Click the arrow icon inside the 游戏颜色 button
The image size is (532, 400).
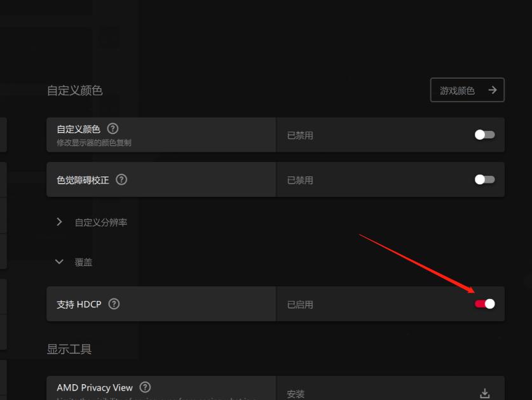[492, 90]
